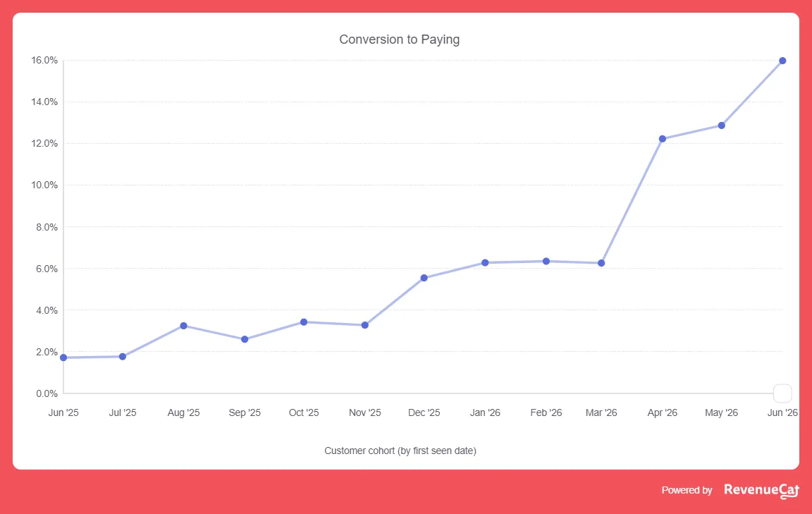Click the small rounded button at chart corner

pyautogui.click(x=782, y=393)
